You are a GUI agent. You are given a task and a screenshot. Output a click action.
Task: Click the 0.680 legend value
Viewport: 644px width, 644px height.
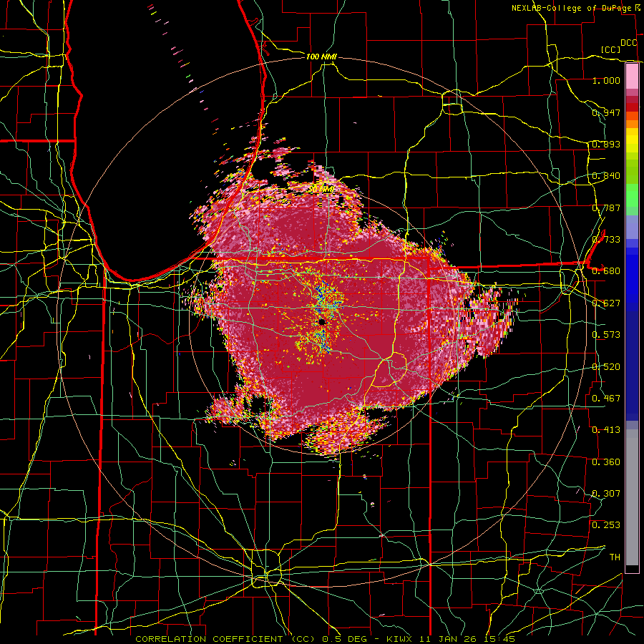(606, 271)
